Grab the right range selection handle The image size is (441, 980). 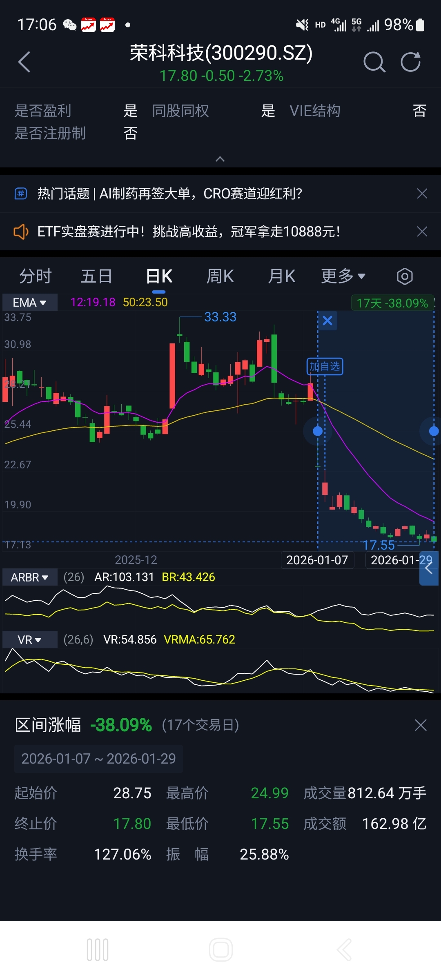click(x=434, y=431)
